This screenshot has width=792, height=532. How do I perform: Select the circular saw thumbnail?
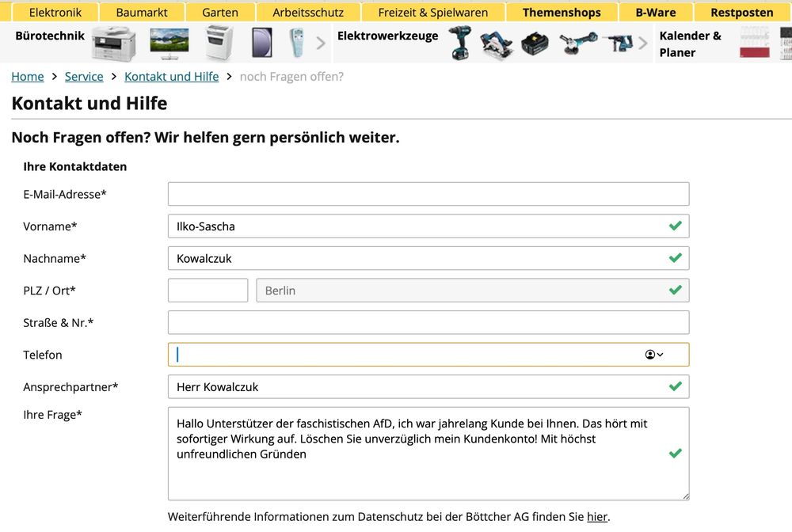[x=496, y=44]
